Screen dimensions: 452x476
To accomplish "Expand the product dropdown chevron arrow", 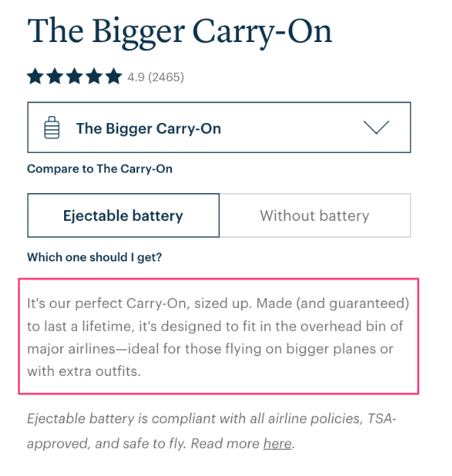I will [x=376, y=127].
